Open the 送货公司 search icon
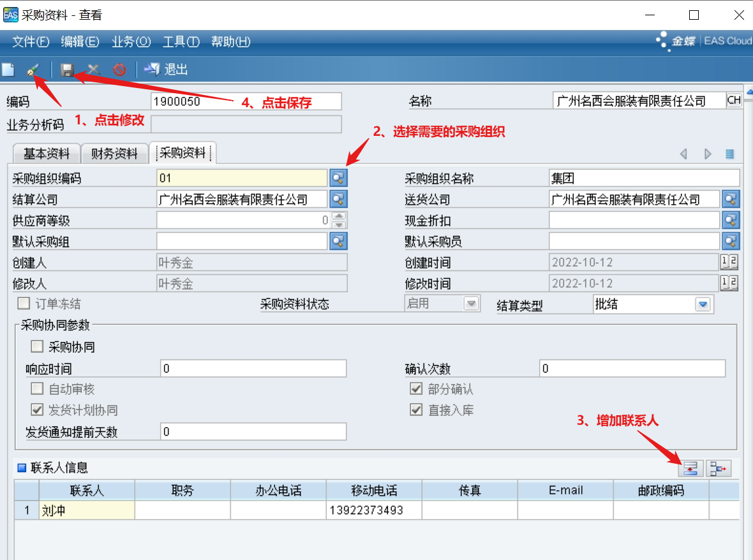753x560 pixels. [731, 199]
